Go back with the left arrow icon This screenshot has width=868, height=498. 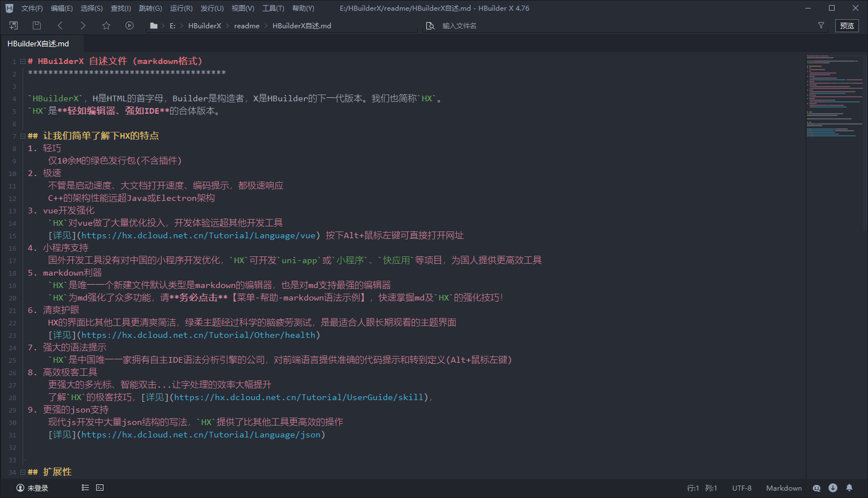[60, 25]
